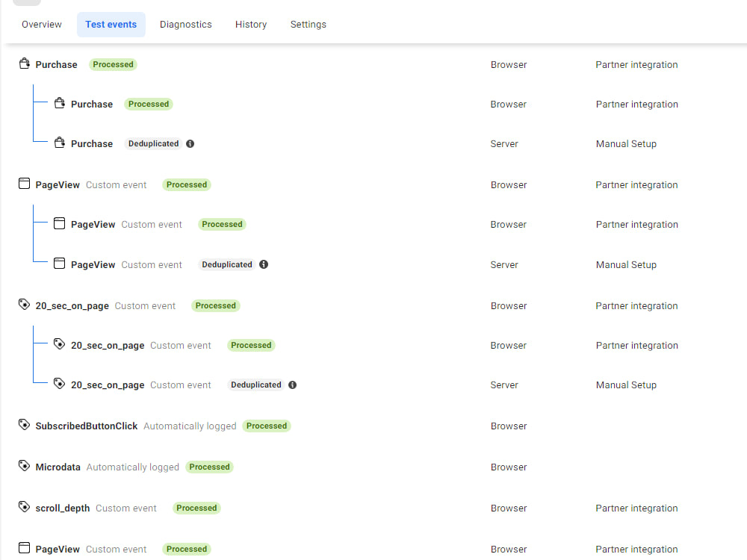Click the tag icon next to SubscribedButtonClick
Image resolution: width=747 pixels, height=560 pixels.
[x=23, y=425]
